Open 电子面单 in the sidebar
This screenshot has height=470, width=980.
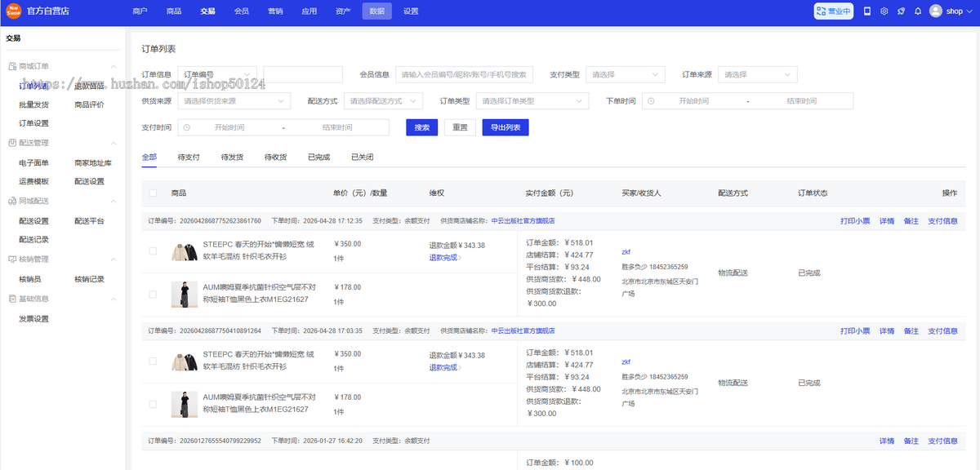tap(33, 162)
